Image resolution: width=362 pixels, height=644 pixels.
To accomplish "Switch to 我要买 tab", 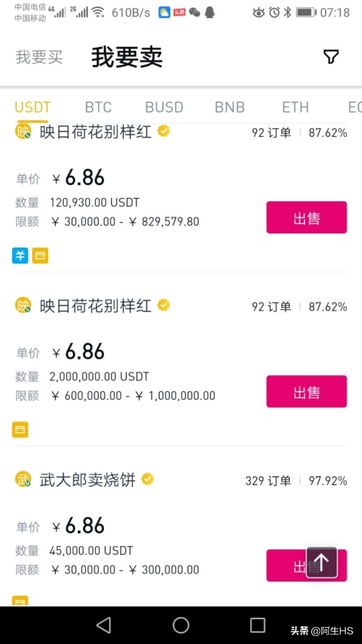I will 39,57.
